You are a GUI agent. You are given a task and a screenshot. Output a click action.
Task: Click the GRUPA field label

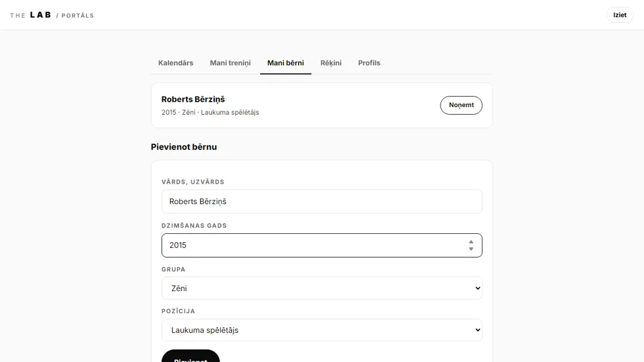(x=173, y=269)
